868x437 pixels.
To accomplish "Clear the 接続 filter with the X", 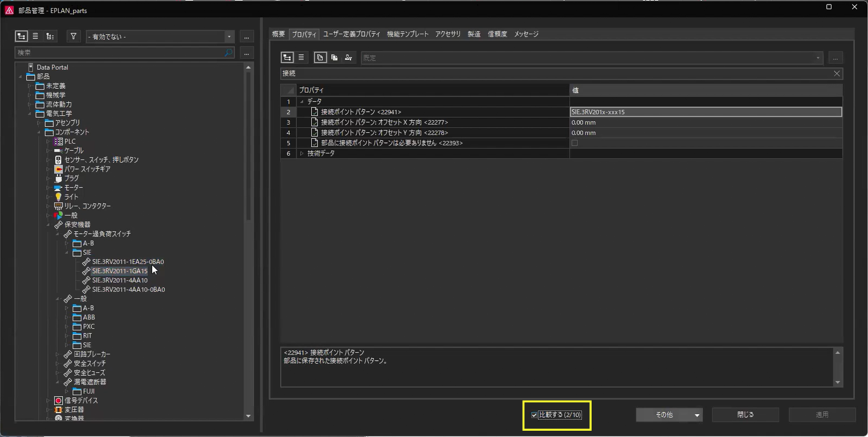I will coord(837,73).
